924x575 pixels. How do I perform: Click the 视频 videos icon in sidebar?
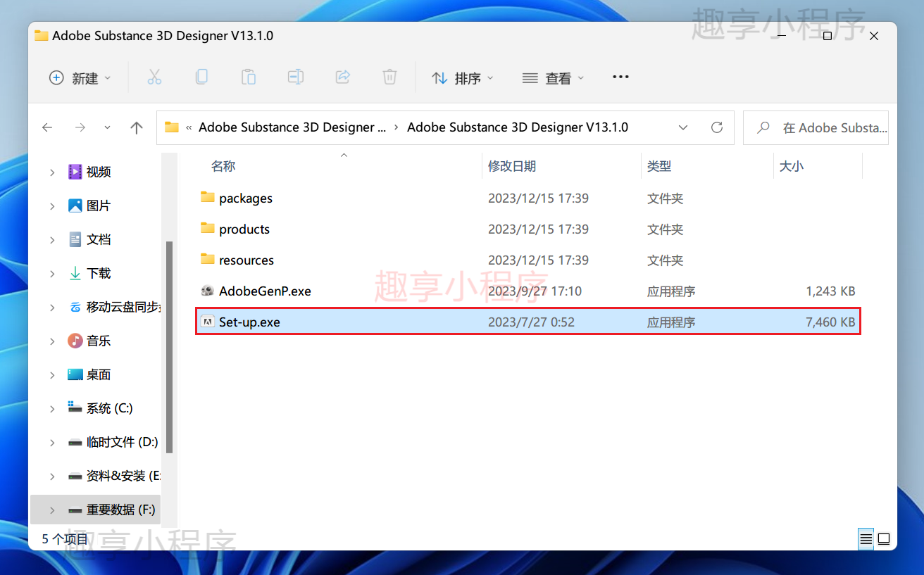75,172
